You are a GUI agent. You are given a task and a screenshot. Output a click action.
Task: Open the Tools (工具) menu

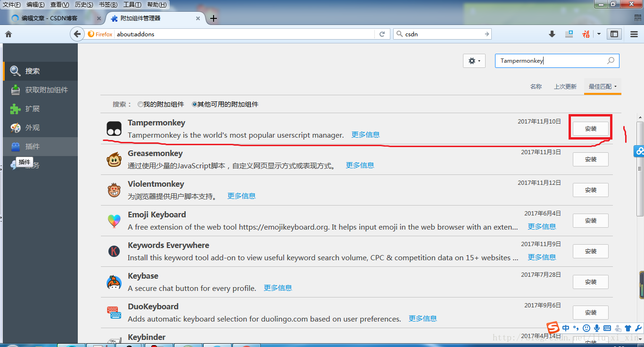132,5
